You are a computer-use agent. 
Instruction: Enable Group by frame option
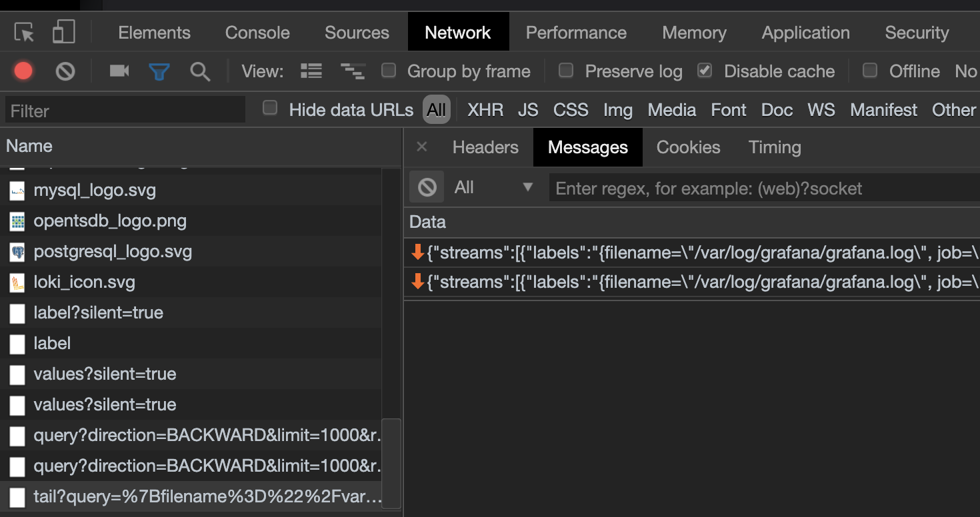[x=389, y=71]
